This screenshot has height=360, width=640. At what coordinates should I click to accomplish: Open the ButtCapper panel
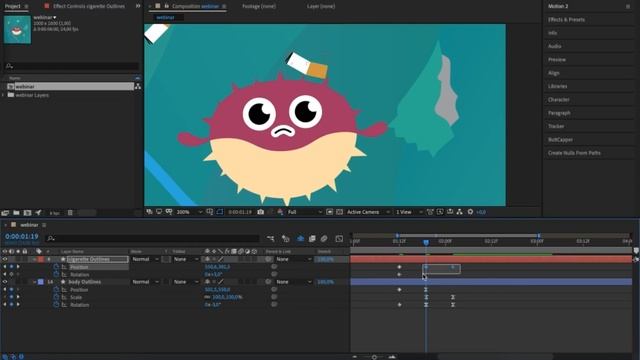click(560, 140)
